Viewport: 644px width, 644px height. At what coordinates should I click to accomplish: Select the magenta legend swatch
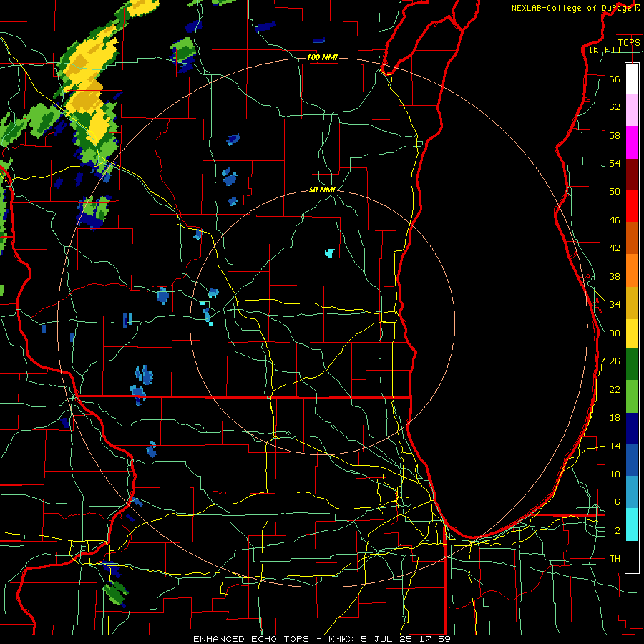pyautogui.click(x=632, y=142)
